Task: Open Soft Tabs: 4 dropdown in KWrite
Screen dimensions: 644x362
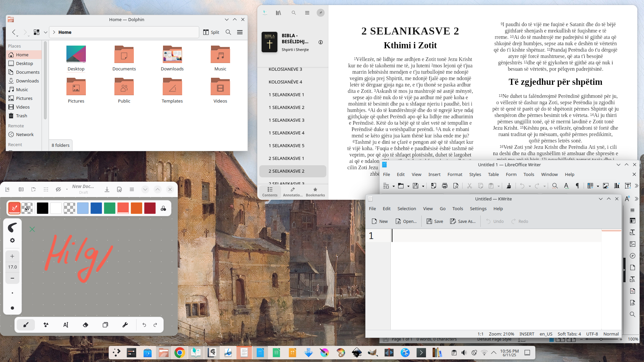Action: point(569,334)
